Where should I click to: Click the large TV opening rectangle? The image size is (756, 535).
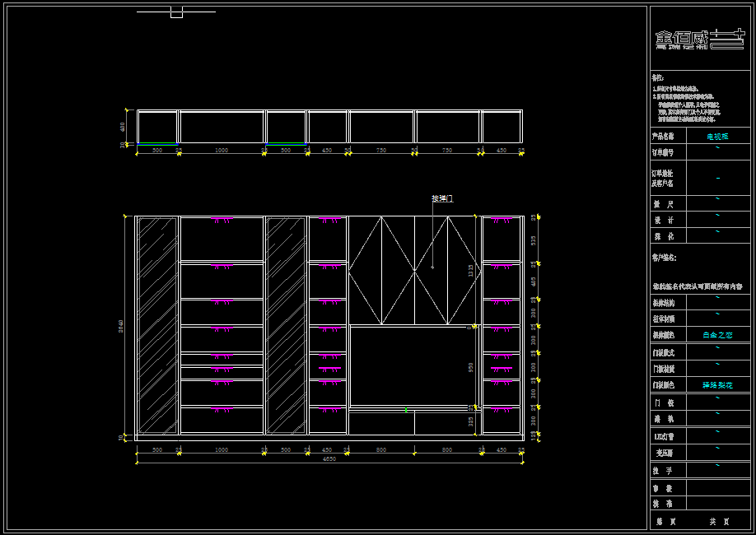pos(413,365)
